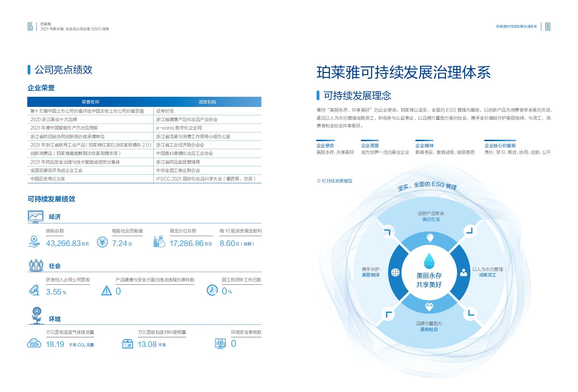Click the hand-and-coin icon for 纳税总额
Screen dimensions: 578x392
(x=34, y=242)
